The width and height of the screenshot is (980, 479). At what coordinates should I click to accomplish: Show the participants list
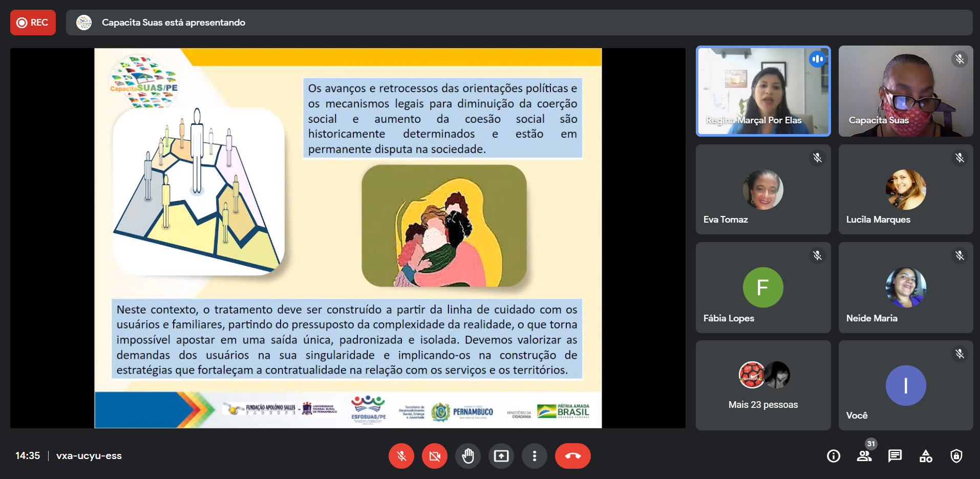pyautogui.click(x=864, y=456)
